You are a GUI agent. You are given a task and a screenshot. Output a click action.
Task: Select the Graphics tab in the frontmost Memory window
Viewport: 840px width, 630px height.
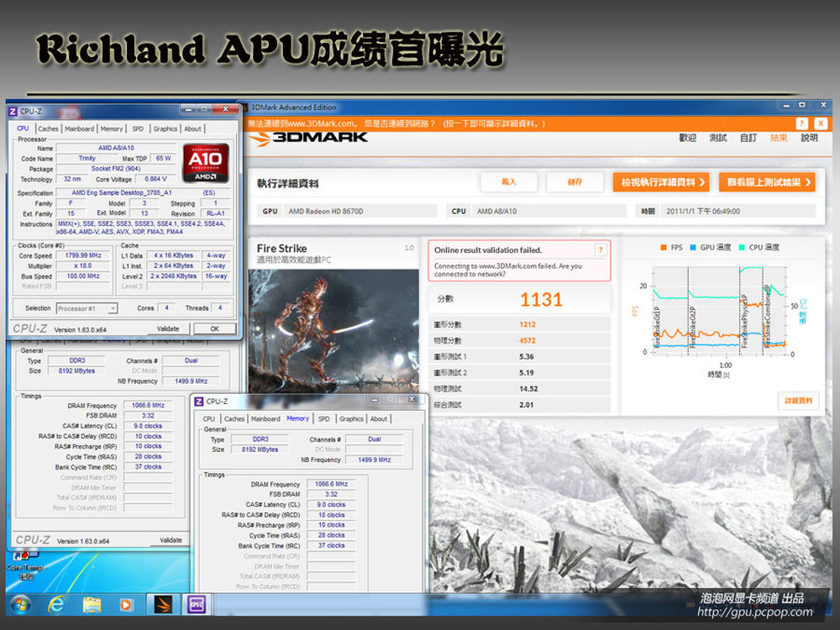click(351, 419)
